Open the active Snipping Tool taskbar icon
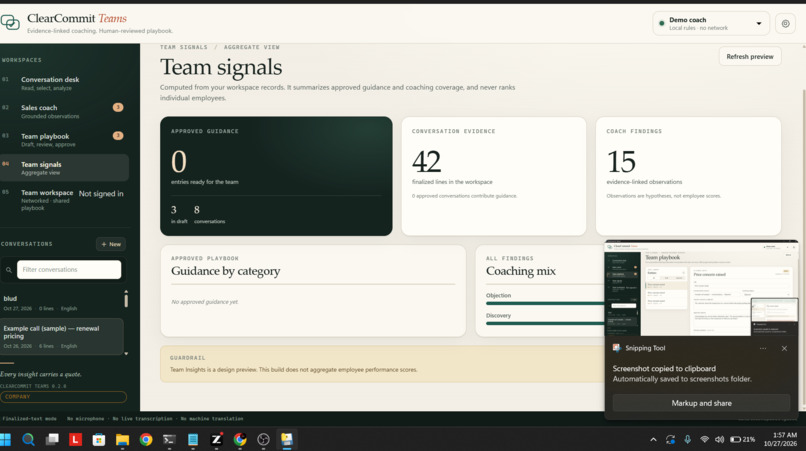 [x=287, y=439]
